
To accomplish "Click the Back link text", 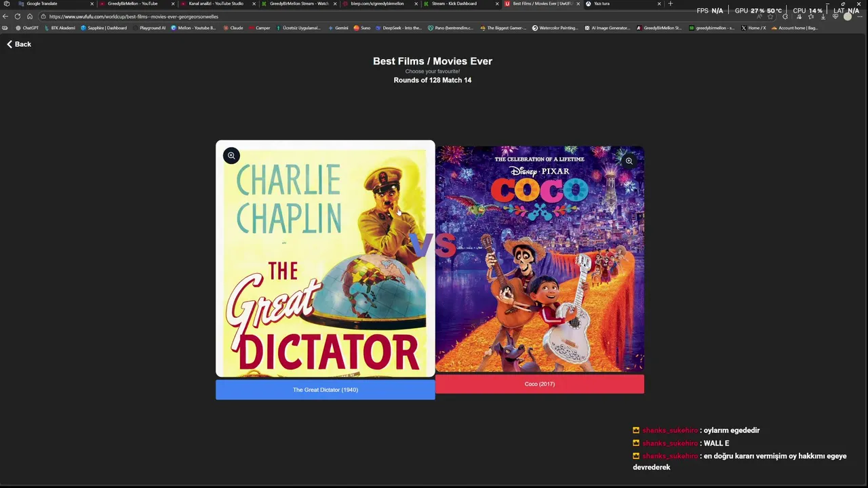I will (23, 44).
